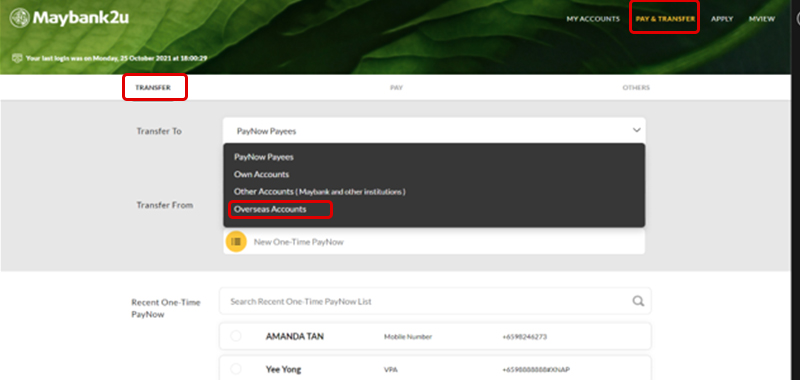Image resolution: width=800 pixels, height=380 pixels.
Task: Click the search magnifier icon in Recent PayNow list
Action: click(x=638, y=301)
